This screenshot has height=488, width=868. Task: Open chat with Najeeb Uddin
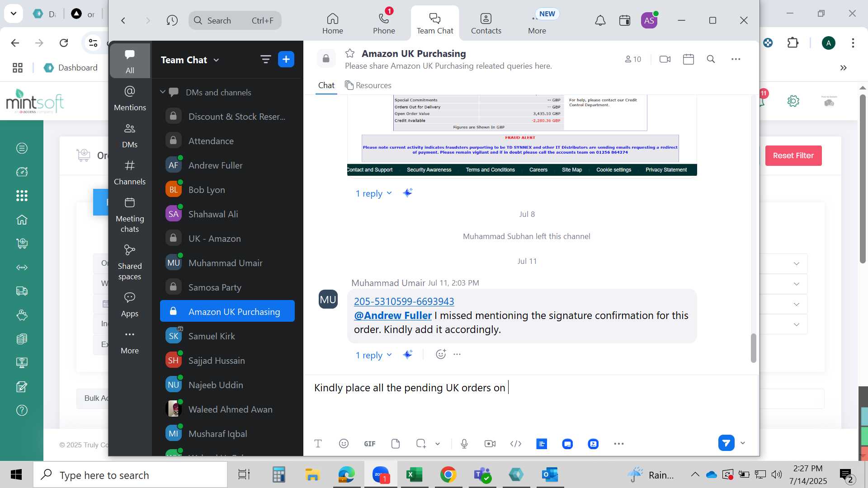(227, 385)
